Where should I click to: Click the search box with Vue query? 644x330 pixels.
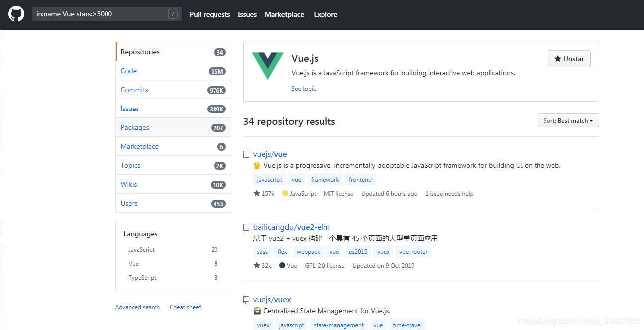click(x=107, y=14)
